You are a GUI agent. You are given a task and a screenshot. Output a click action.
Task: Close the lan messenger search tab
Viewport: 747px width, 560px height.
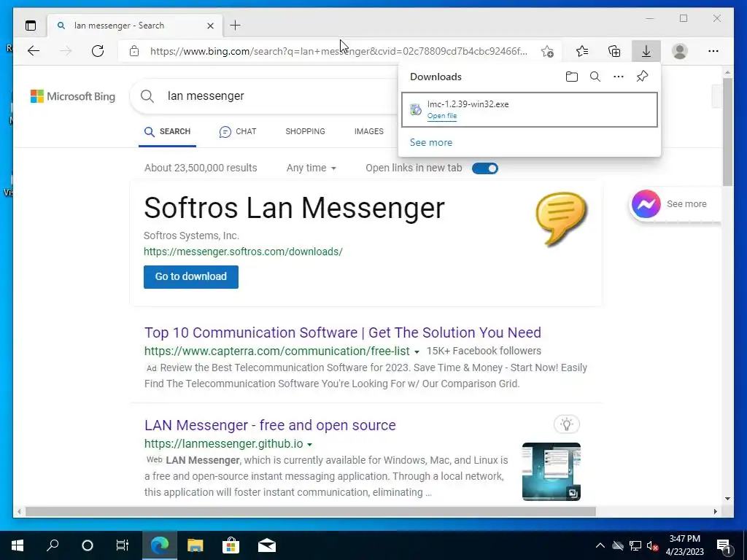210,26
